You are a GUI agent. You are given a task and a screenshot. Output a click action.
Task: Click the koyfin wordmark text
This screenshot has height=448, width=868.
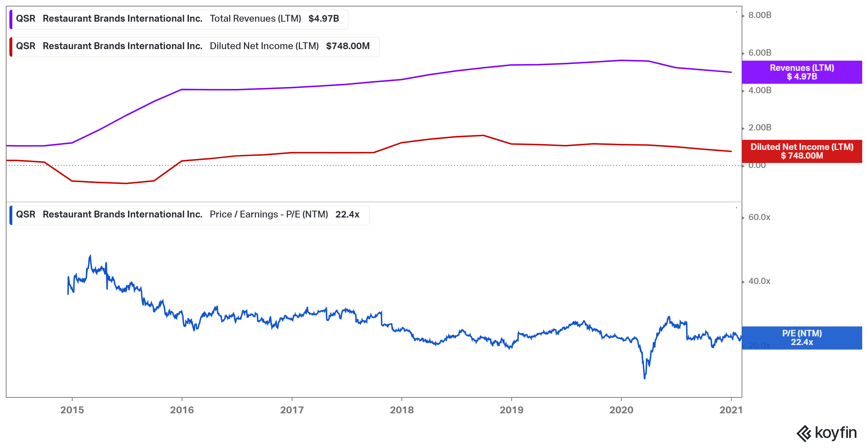click(x=836, y=432)
